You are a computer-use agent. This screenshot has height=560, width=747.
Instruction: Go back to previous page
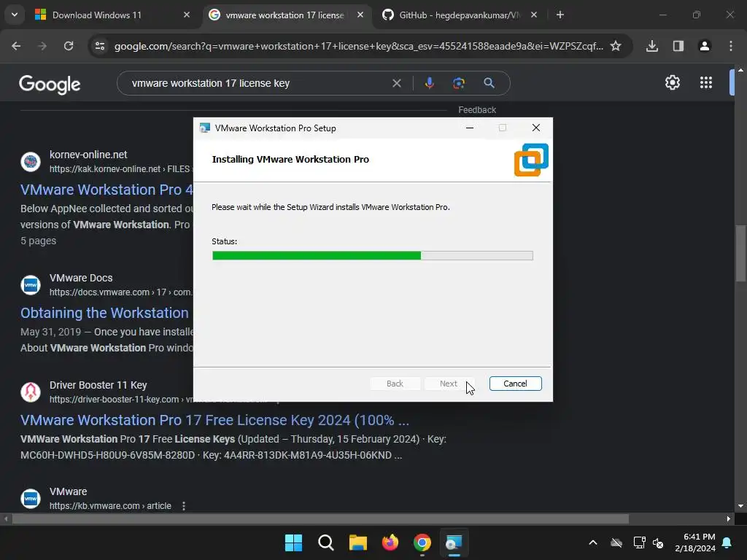click(16, 46)
